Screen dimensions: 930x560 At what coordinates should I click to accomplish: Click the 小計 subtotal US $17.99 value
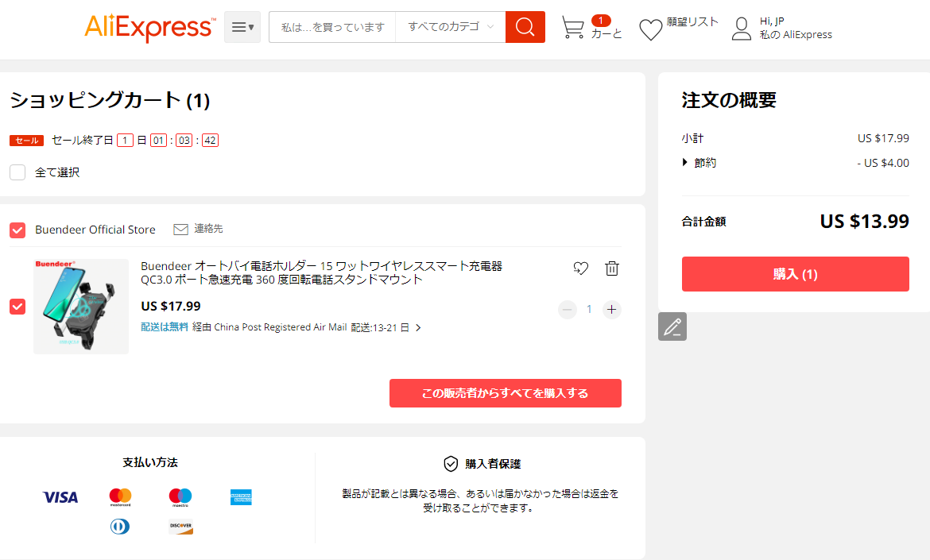pos(883,139)
